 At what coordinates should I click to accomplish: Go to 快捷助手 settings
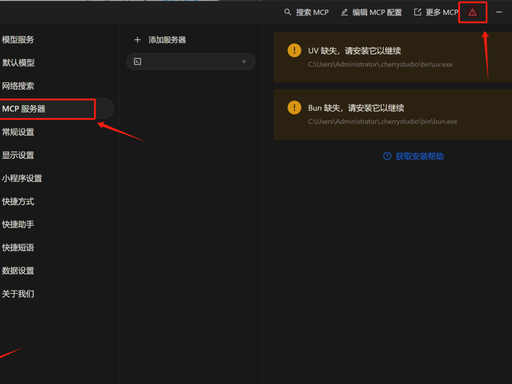[18, 224]
